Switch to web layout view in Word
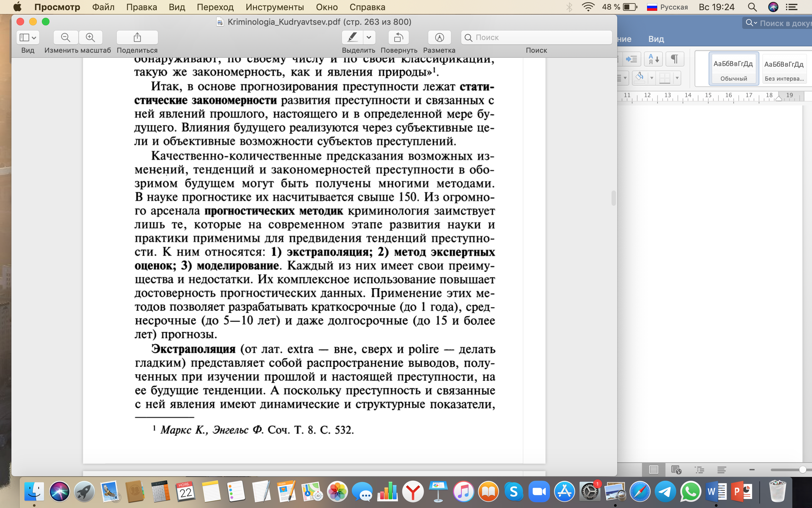Screen dimensions: 812x508 (x=676, y=470)
